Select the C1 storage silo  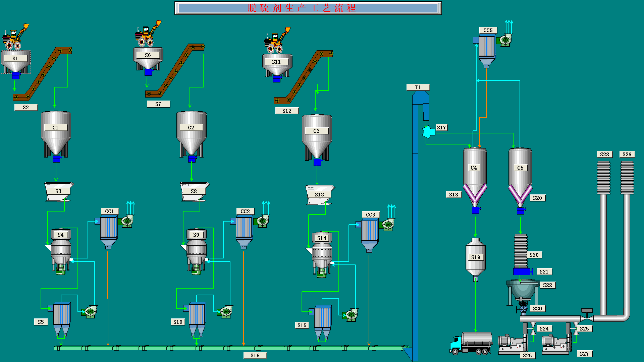point(56,134)
